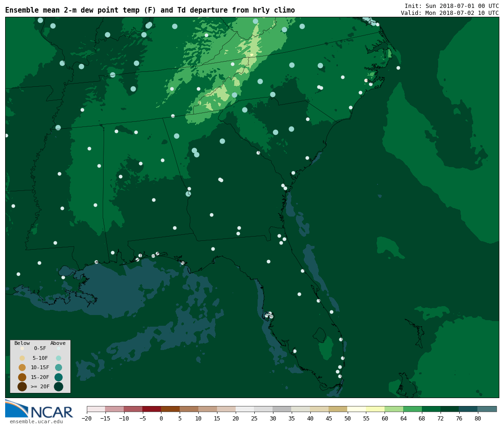Pick the dark red segment between -5 and 0
Image resolution: width=504 pixels, height=427 pixels.
point(152,409)
